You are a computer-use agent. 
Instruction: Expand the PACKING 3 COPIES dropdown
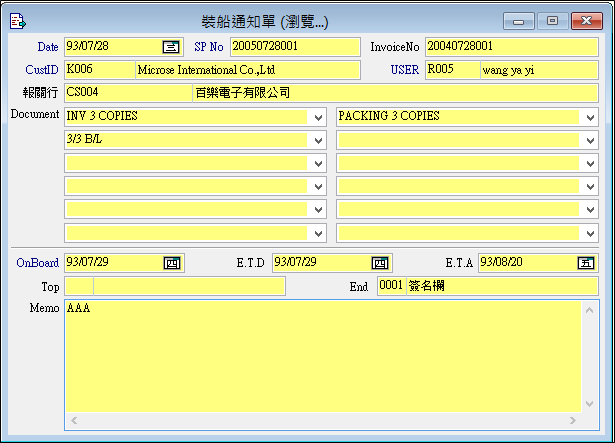(590, 117)
